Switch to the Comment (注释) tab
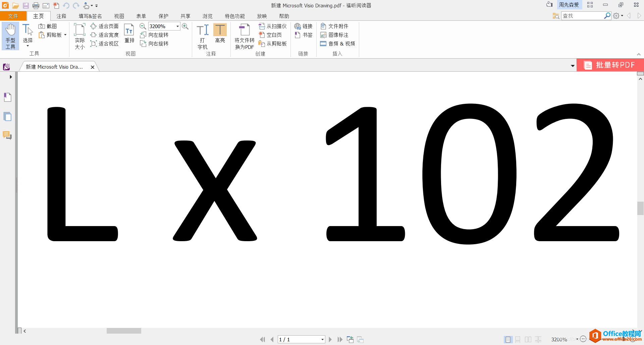 click(x=61, y=16)
